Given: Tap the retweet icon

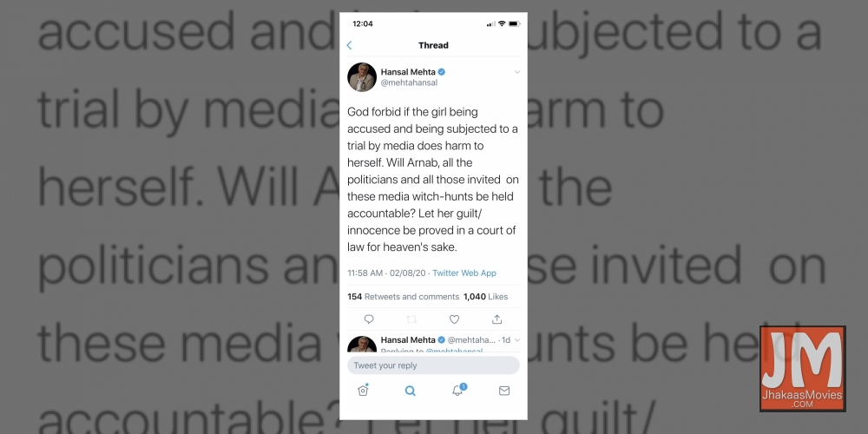Looking at the screenshot, I should [411, 319].
